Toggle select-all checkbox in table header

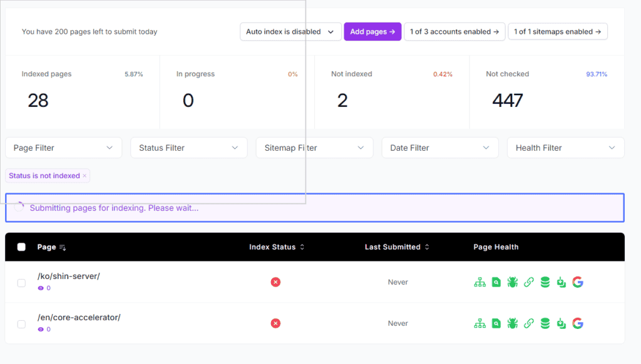[21, 247]
